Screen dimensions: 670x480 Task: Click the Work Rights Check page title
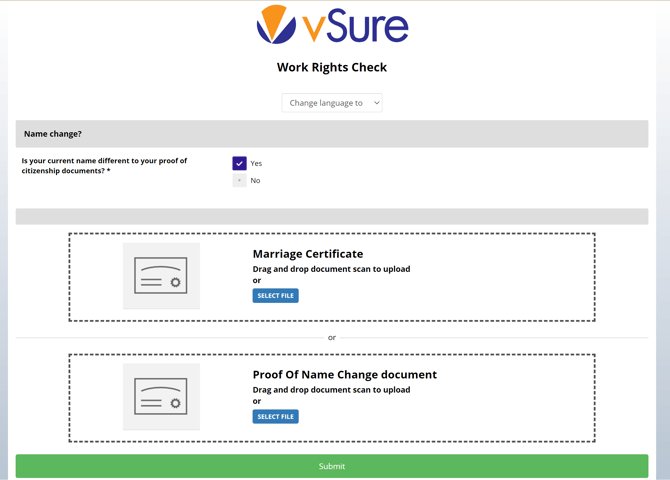point(331,67)
